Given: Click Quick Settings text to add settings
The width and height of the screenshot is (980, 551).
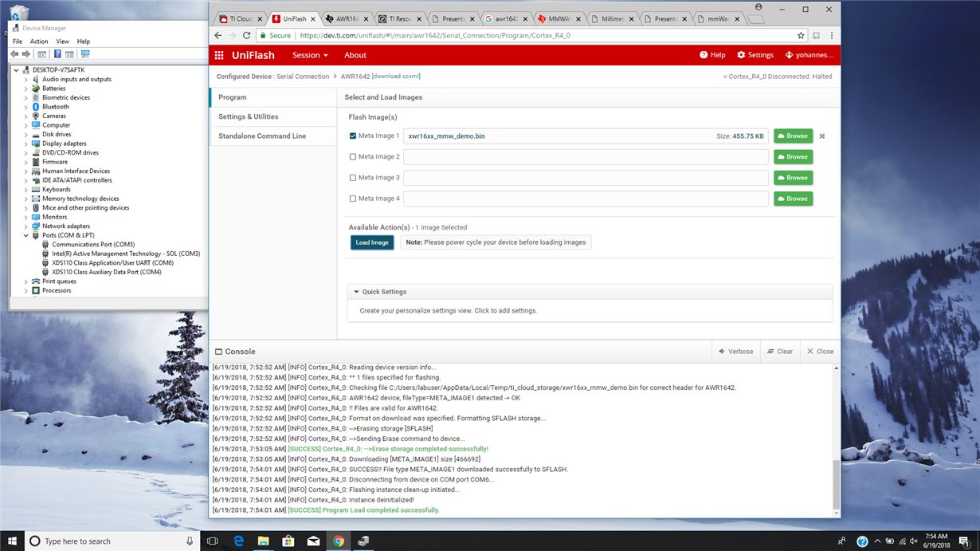Looking at the screenshot, I should [449, 311].
